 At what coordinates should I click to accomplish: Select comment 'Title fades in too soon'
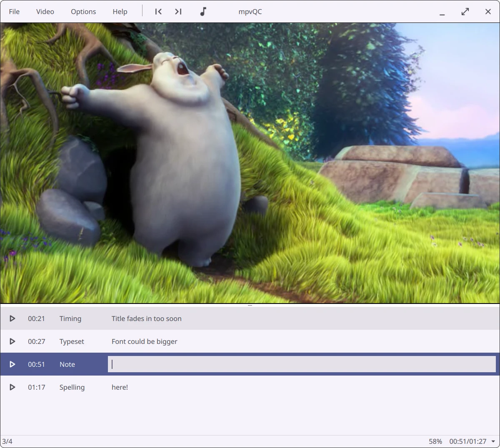click(146, 319)
